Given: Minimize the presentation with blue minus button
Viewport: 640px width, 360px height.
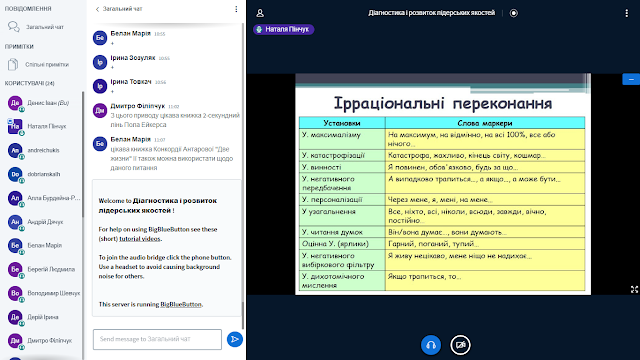Looking at the screenshot, I should (631, 79).
